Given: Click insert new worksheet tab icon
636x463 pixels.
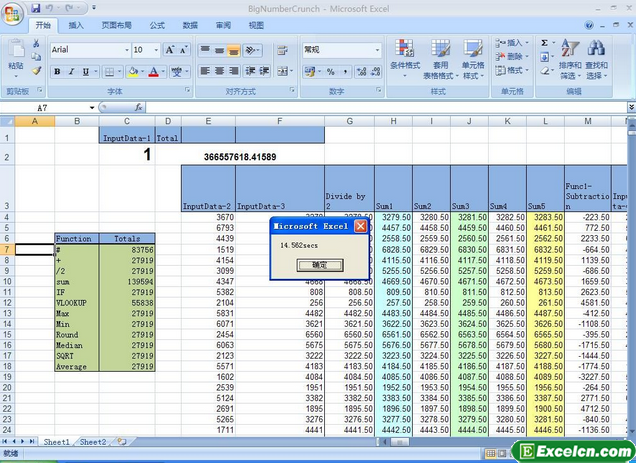Looking at the screenshot, I should (x=121, y=441).
